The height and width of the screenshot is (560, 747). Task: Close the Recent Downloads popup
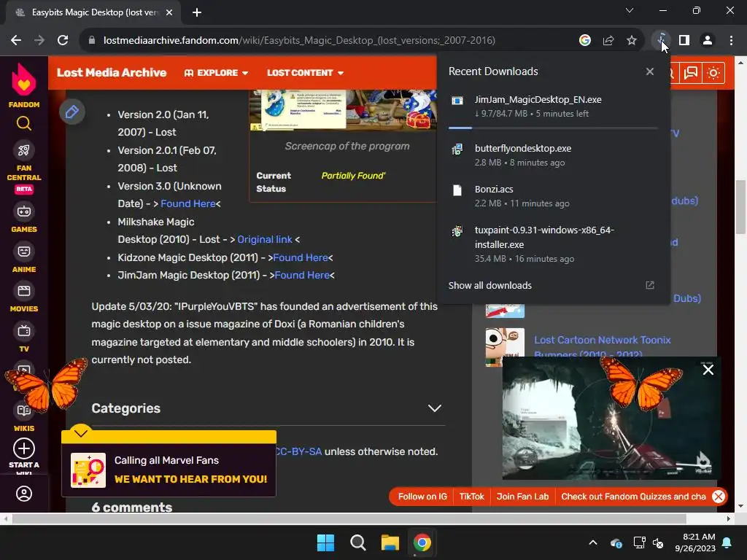click(x=650, y=71)
